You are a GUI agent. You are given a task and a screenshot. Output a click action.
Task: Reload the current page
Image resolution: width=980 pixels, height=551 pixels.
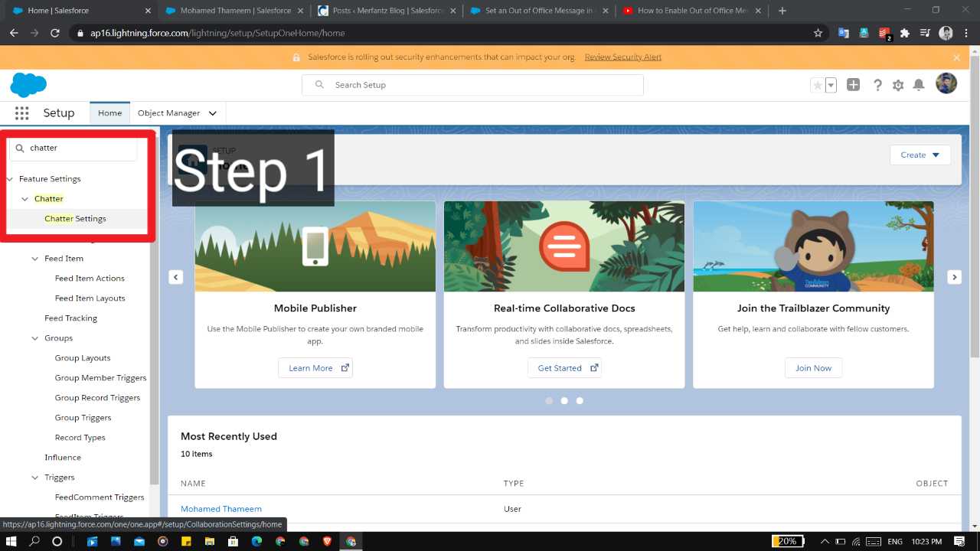[x=55, y=33]
